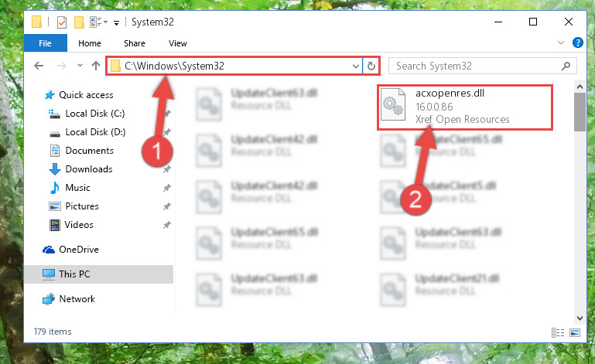Click the vertical scrollbar thumb
595x364 pixels.
580,112
